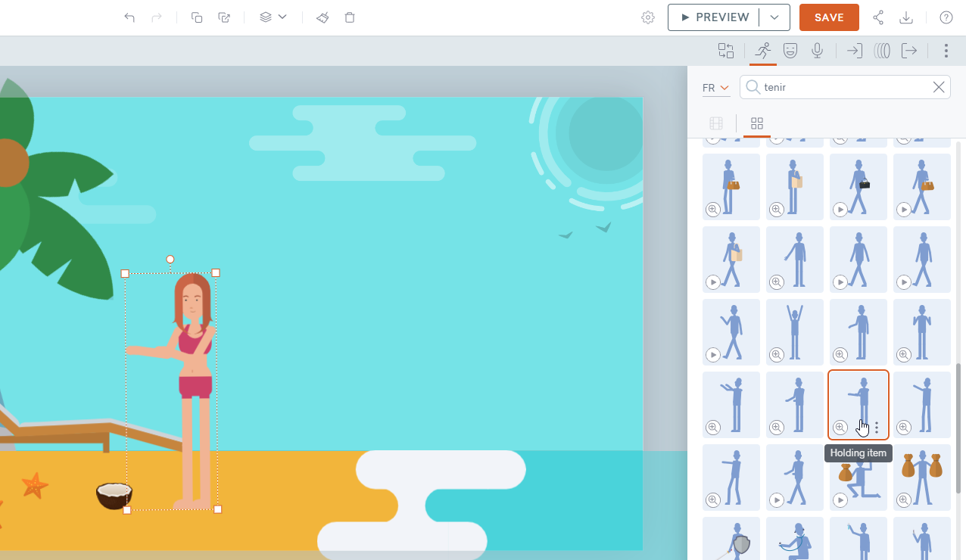Click the undo arrow in the toolbar
The width and height of the screenshot is (966, 560).
click(129, 17)
